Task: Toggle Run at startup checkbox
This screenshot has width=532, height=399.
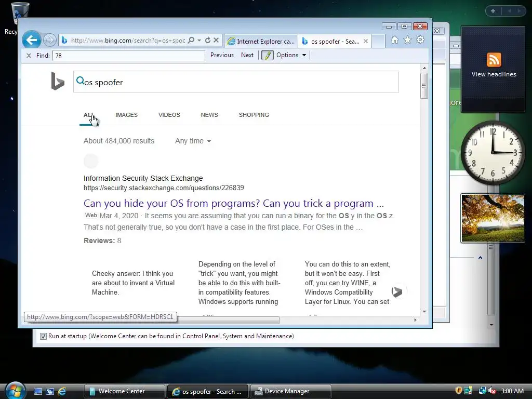Action: click(x=43, y=336)
